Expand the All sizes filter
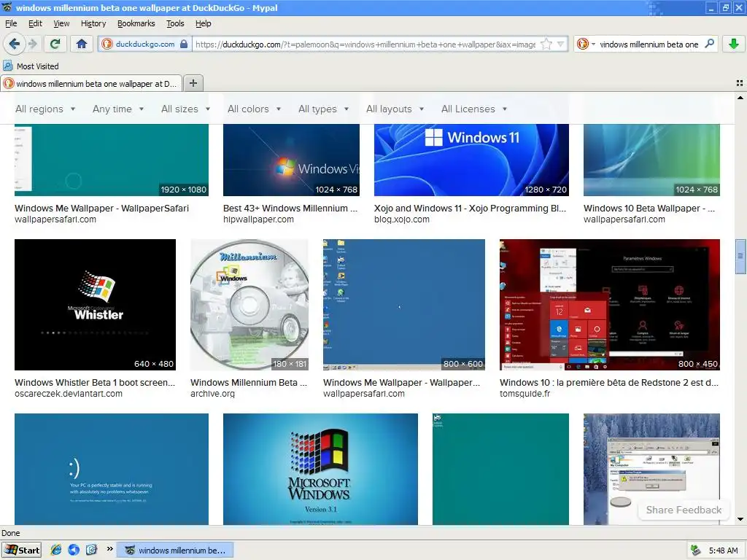Screen dimensions: 747x560 (x=185, y=109)
